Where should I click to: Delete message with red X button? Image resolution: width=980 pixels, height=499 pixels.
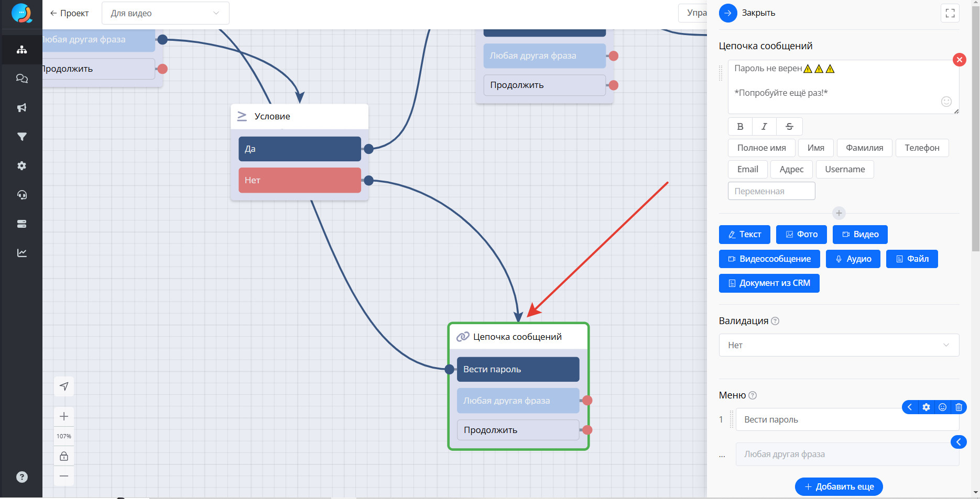tap(959, 60)
